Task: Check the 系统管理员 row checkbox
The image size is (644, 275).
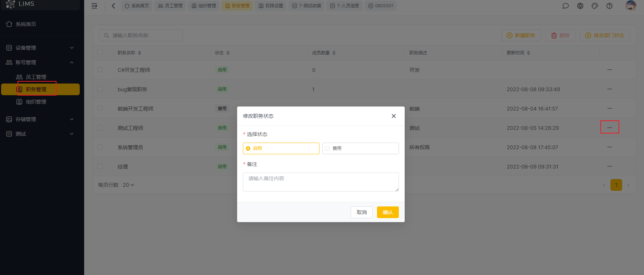Action: [x=100, y=147]
